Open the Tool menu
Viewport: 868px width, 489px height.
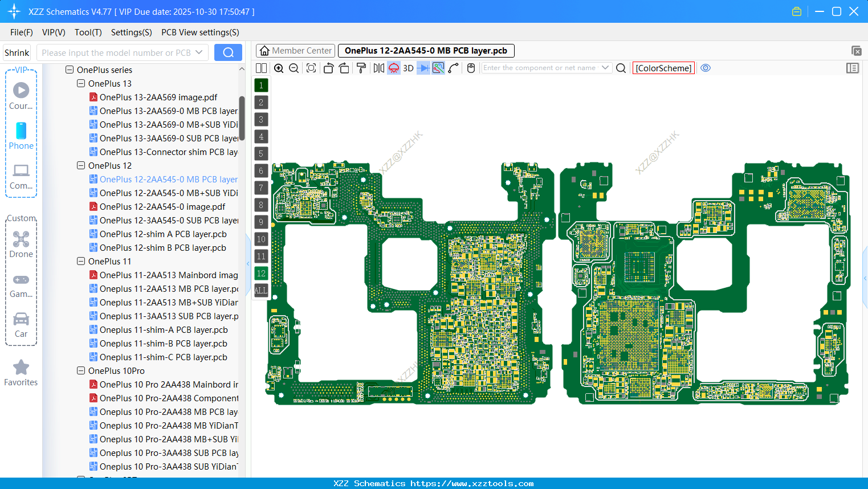pyautogui.click(x=88, y=32)
